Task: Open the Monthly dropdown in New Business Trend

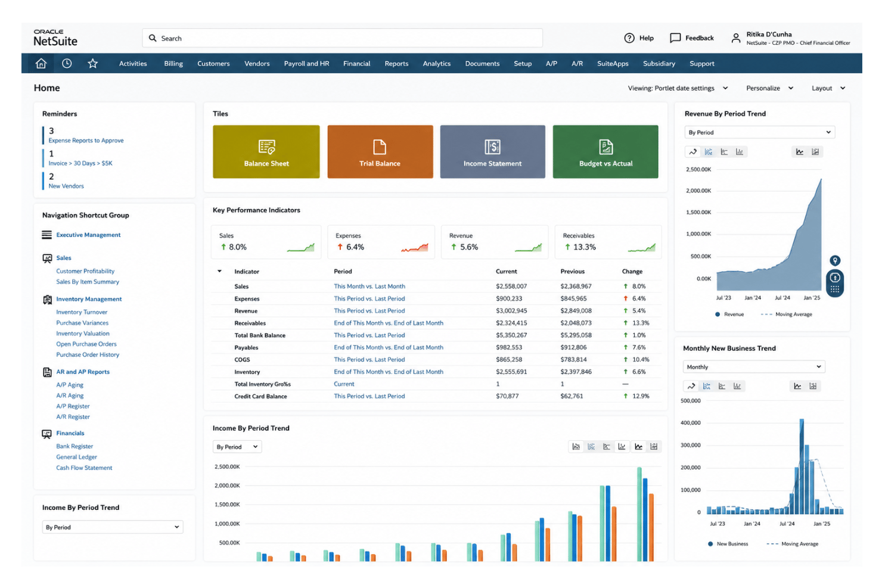Action: pyautogui.click(x=754, y=367)
